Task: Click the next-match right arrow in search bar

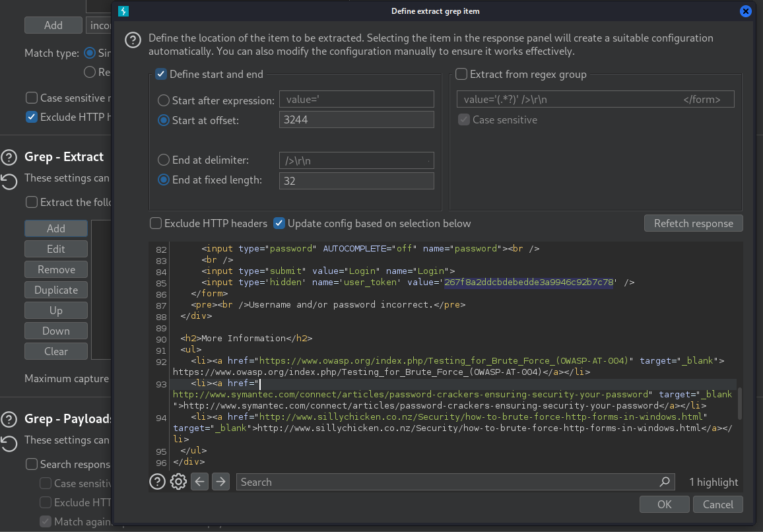Action: click(x=220, y=482)
